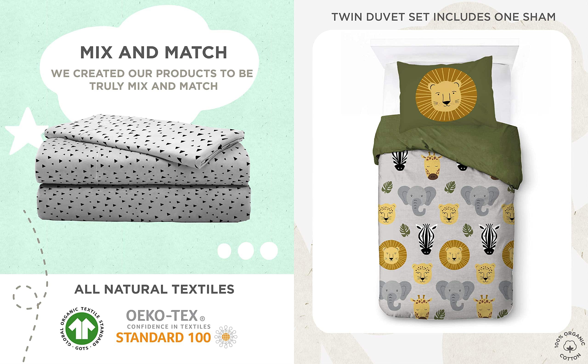The height and width of the screenshot is (364, 588).
Task: Click the ALL NATURAL TEXTILES heading
Action: (x=154, y=289)
